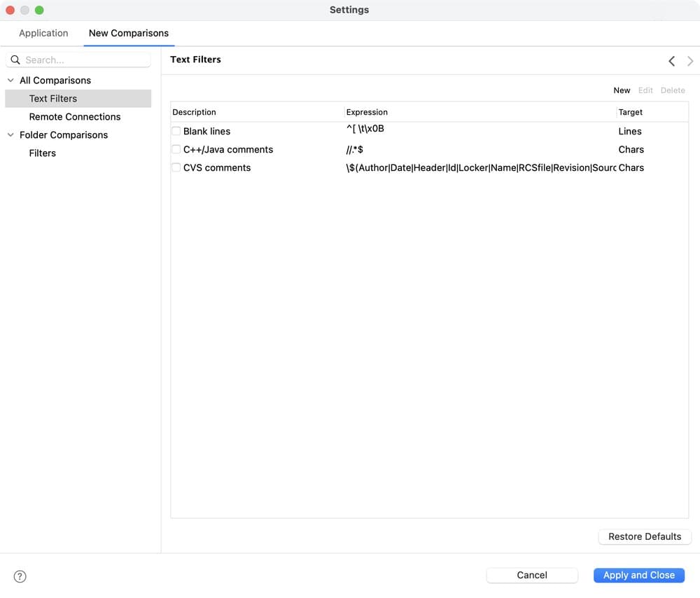Click the Target column header
Viewport: 700px width, 598px height.
tap(631, 112)
